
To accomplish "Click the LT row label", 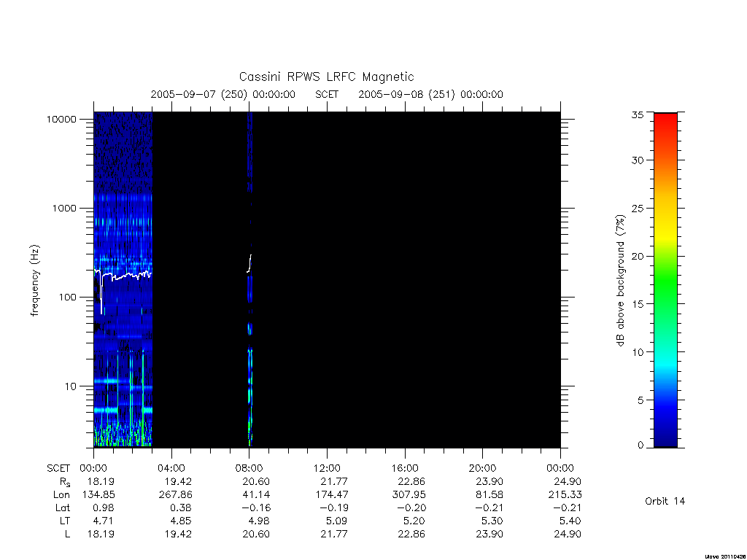I will (65, 521).
